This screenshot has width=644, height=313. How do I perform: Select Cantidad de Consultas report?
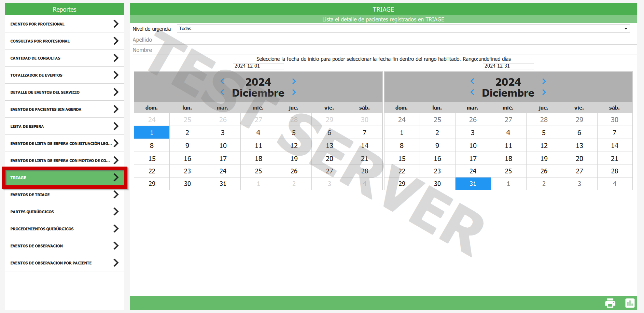[64, 58]
